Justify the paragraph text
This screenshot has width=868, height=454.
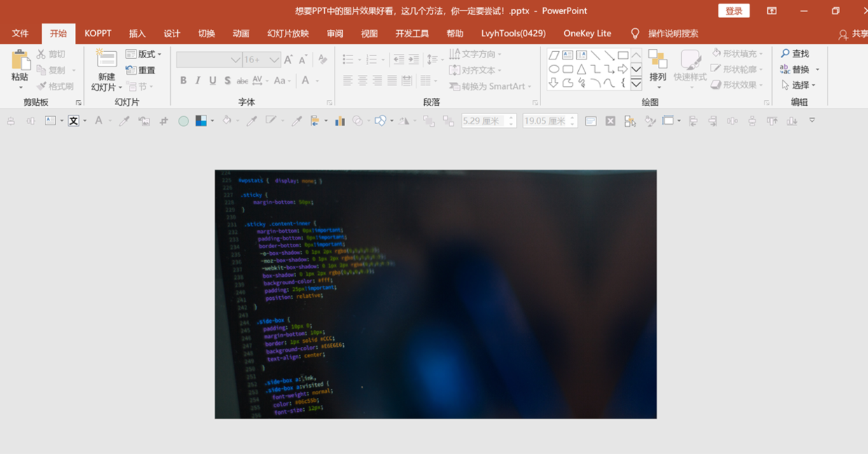click(392, 81)
